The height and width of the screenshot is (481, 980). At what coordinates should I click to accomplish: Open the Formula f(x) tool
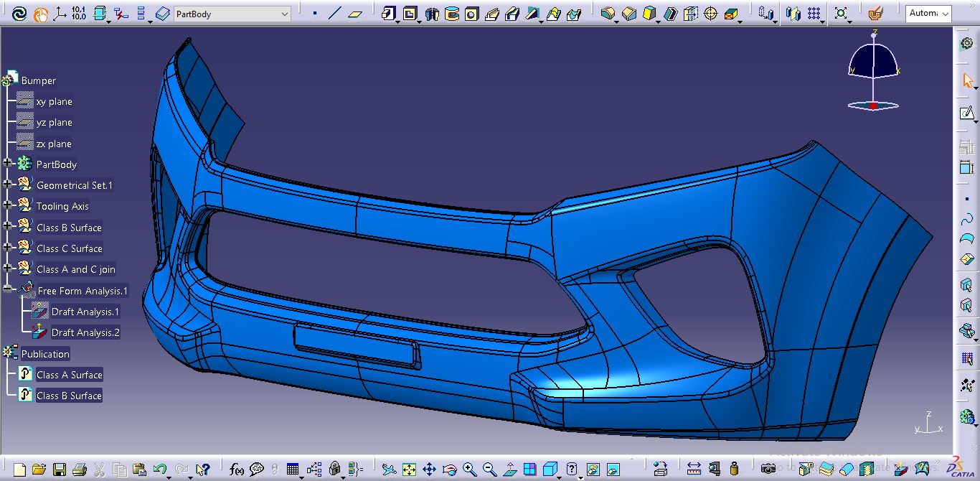pos(237,470)
